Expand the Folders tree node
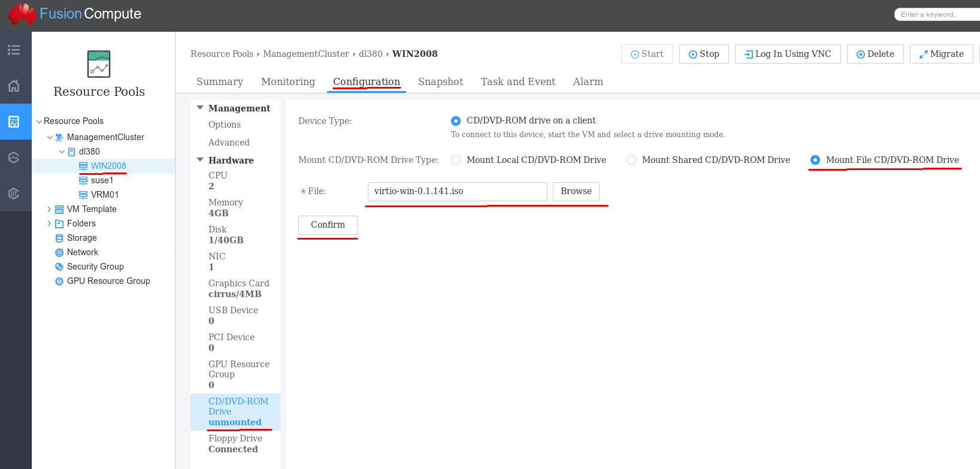This screenshot has width=980, height=469. pyautogui.click(x=49, y=223)
